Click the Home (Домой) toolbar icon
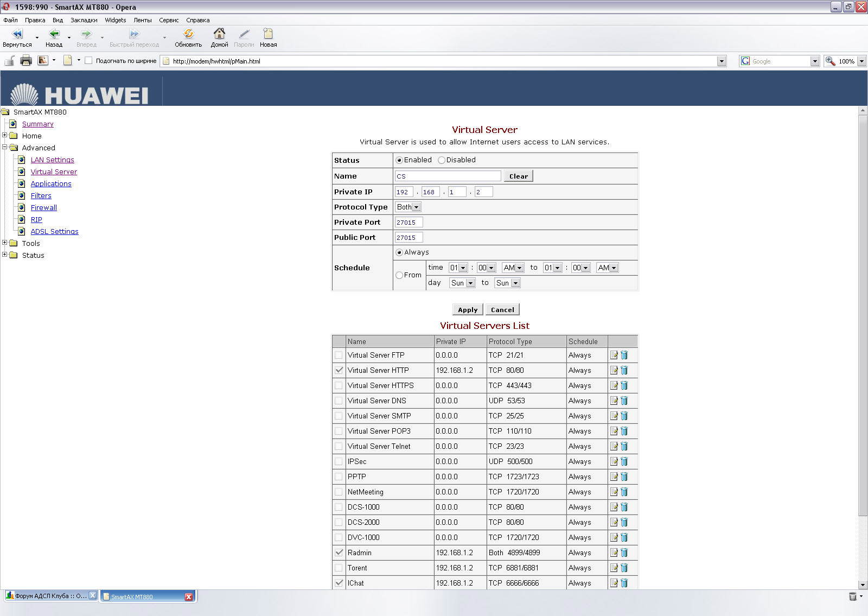Screen dimensions: 868x616 click(x=219, y=34)
